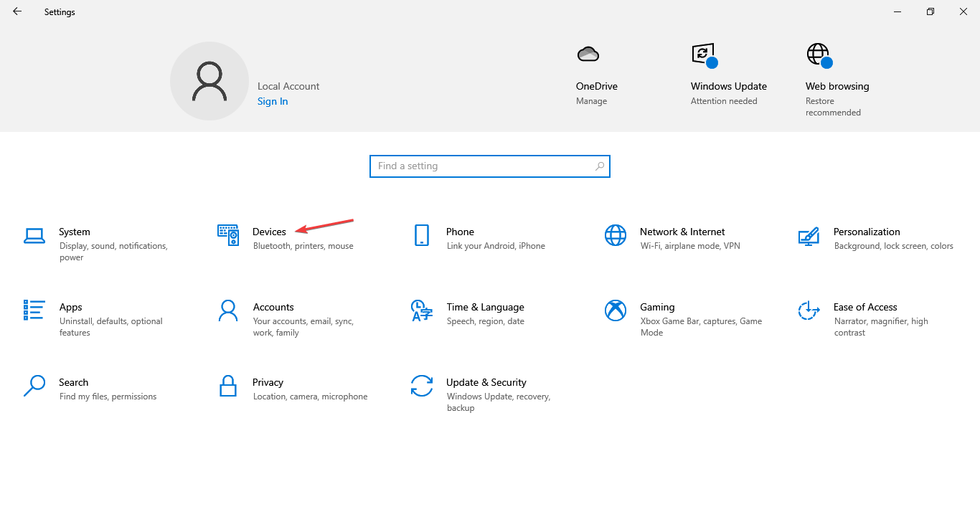The image size is (980, 522).
Task: Open the Search magnifier category icon
Action: coord(34,386)
